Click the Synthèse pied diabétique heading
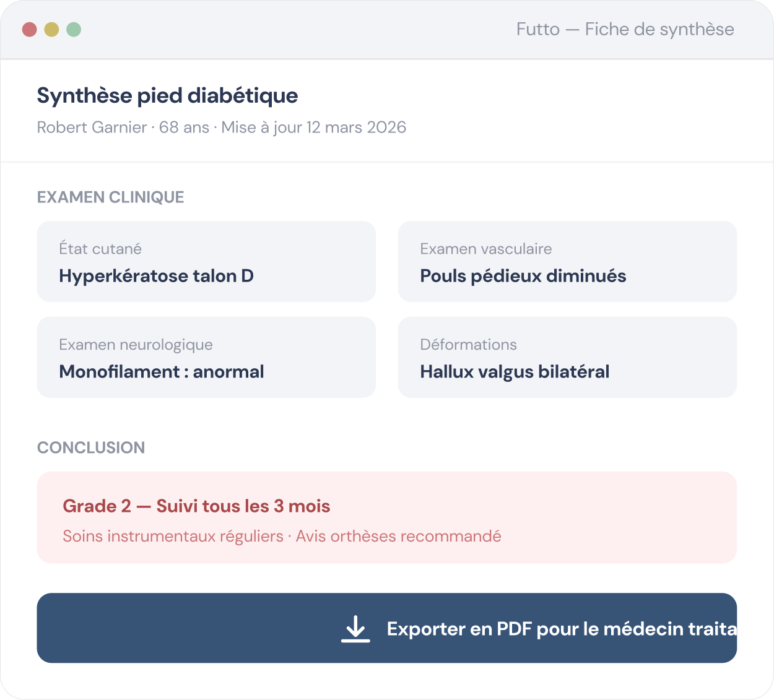774x700 pixels. click(167, 95)
